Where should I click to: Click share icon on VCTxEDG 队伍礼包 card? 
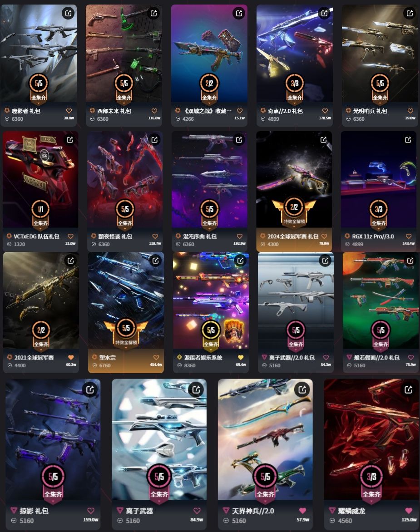70,140
